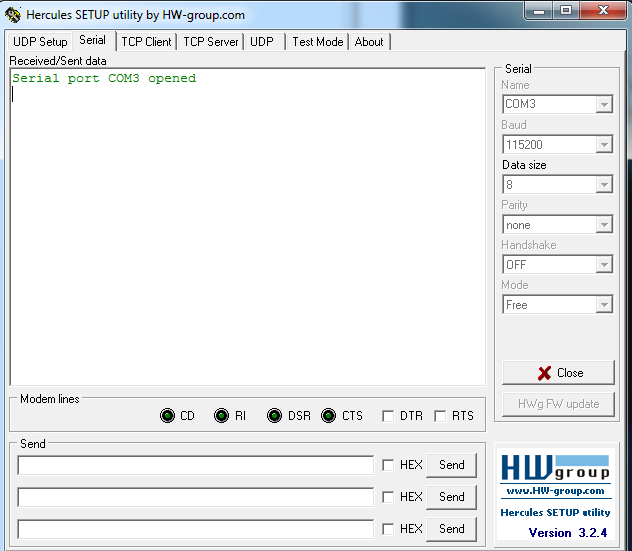Toggle HEX checkbox for first send field

388,465
